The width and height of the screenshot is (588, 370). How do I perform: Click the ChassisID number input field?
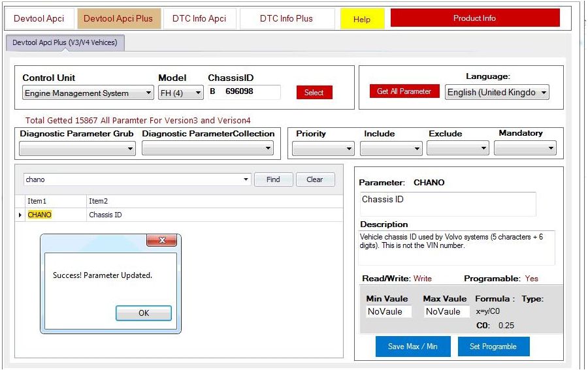[251, 92]
